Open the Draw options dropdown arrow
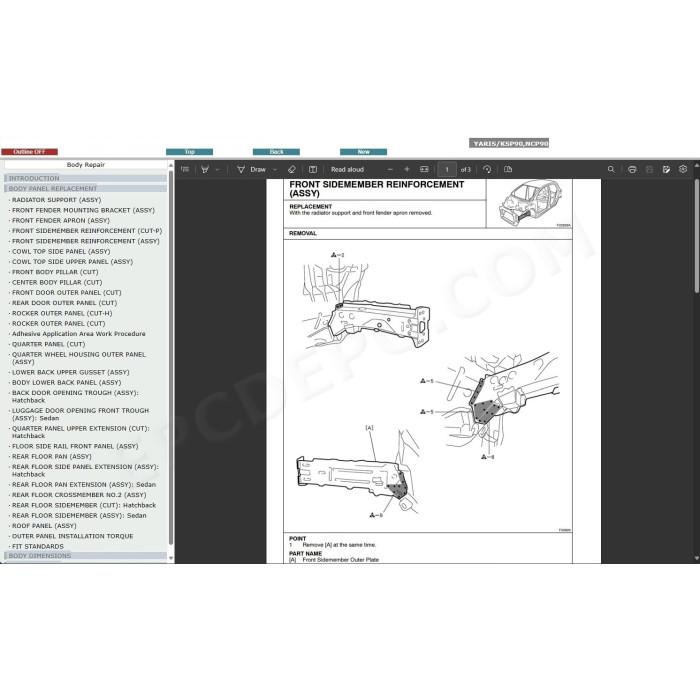The height and width of the screenshot is (700, 700). point(275,170)
